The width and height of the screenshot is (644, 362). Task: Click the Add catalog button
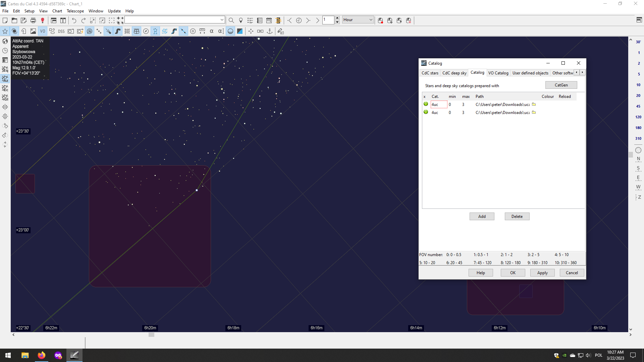click(482, 217)
